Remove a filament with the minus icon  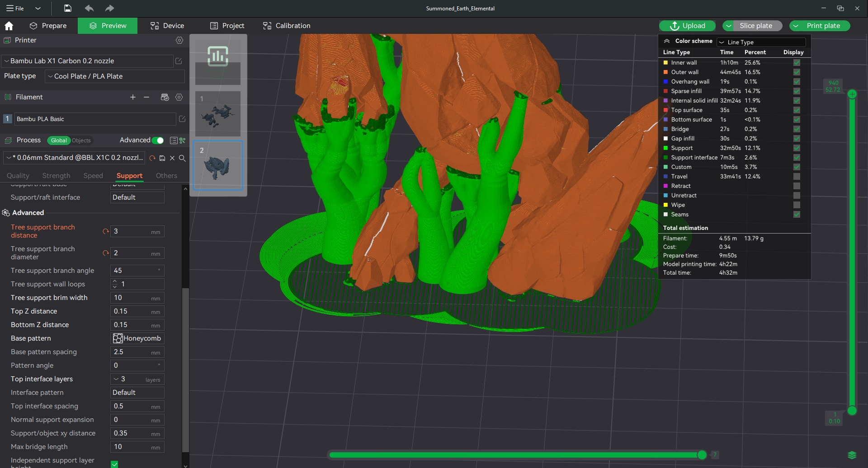pyautogui.click(x=146, y=97)
